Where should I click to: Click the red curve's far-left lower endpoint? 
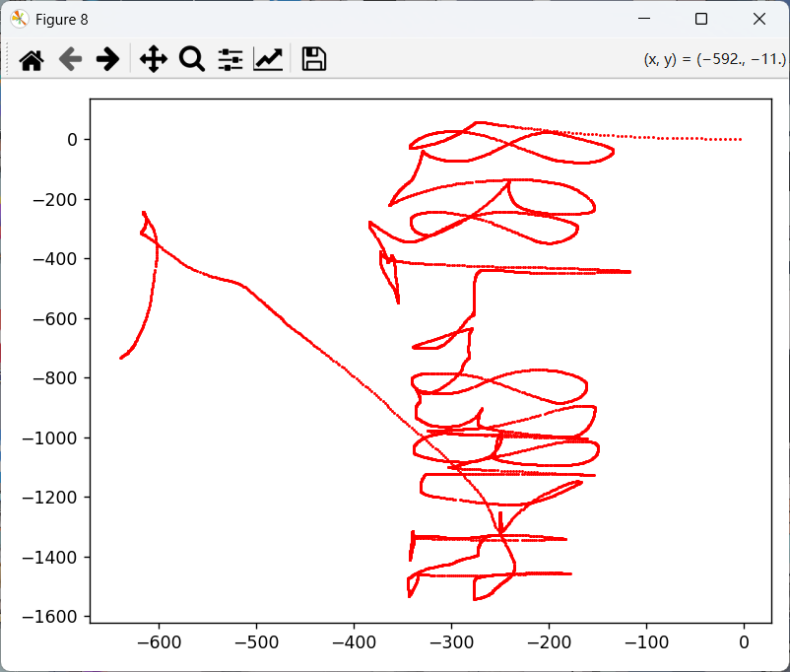(x=121, y=358)
